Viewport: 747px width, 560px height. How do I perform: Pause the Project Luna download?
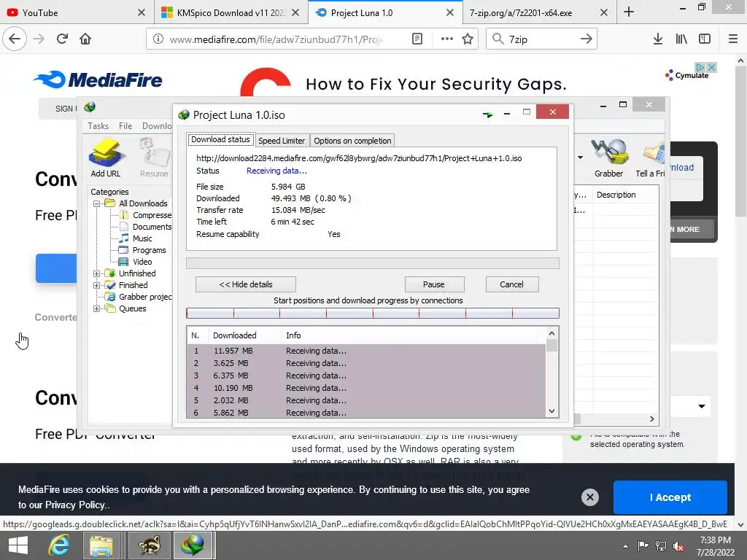[434, 284]
